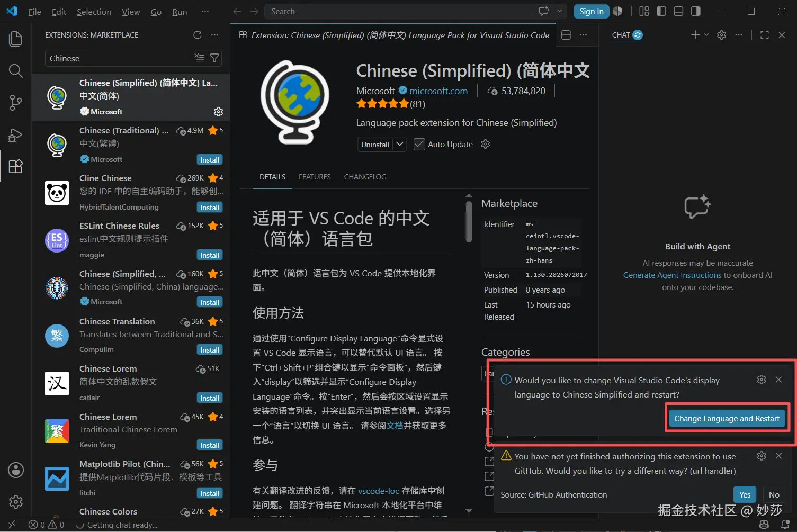
Task: Open the Search view in activity bar
Action: click(16, 71)
